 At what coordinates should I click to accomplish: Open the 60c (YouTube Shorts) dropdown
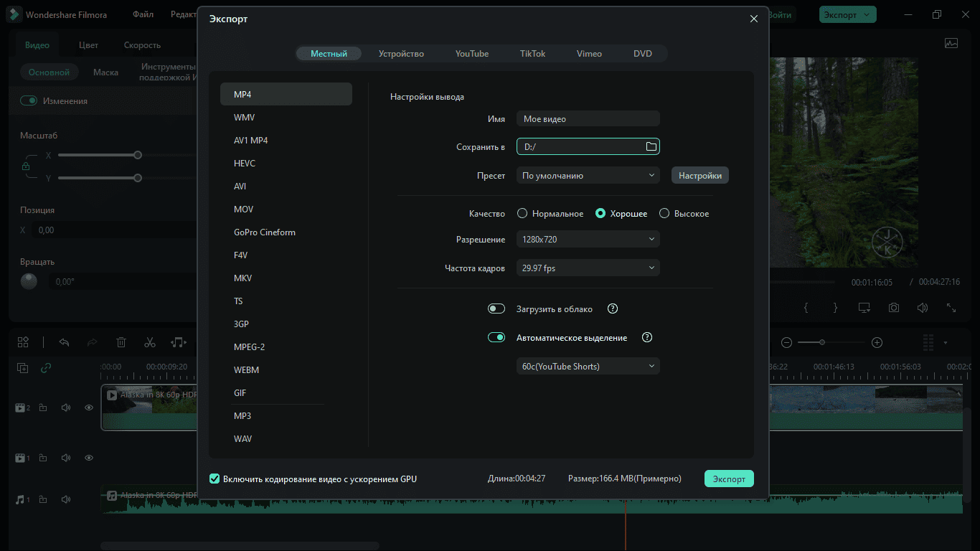coord(588,366)
